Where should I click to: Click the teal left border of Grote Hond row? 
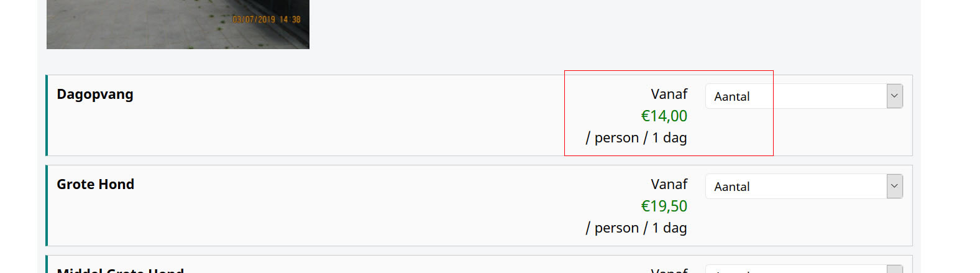tap(47, 205)
